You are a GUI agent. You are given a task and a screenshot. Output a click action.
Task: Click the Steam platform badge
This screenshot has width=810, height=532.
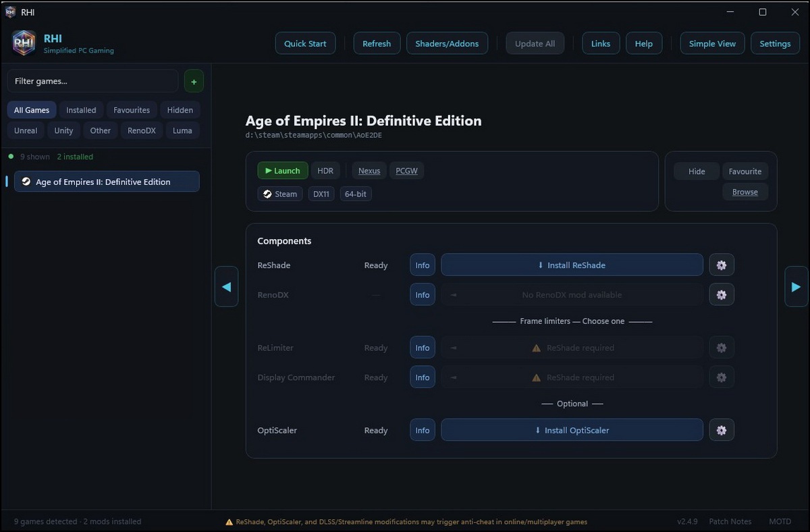[280, 194]
